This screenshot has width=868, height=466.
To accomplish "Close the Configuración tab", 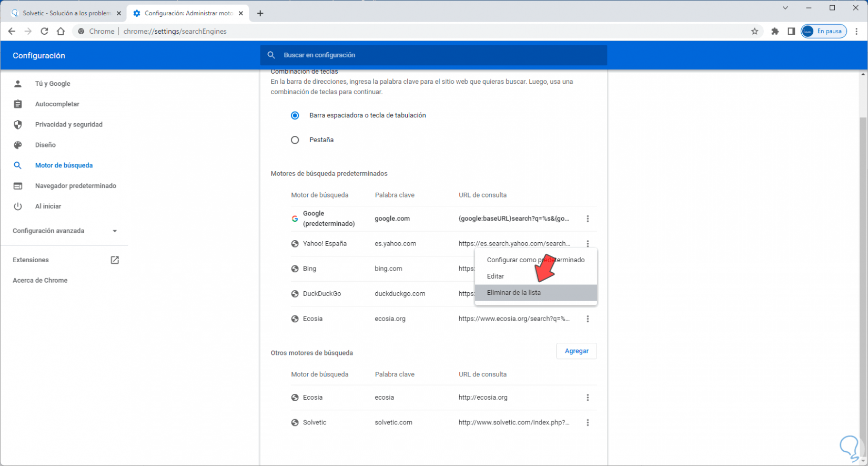I will [241, 13].
